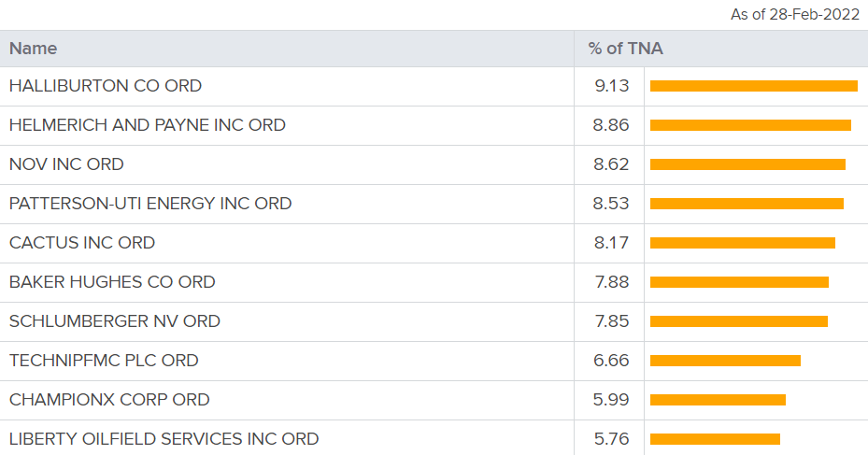
Task: Click the 5.99 value for ChampionX
Action: (611, 400)
